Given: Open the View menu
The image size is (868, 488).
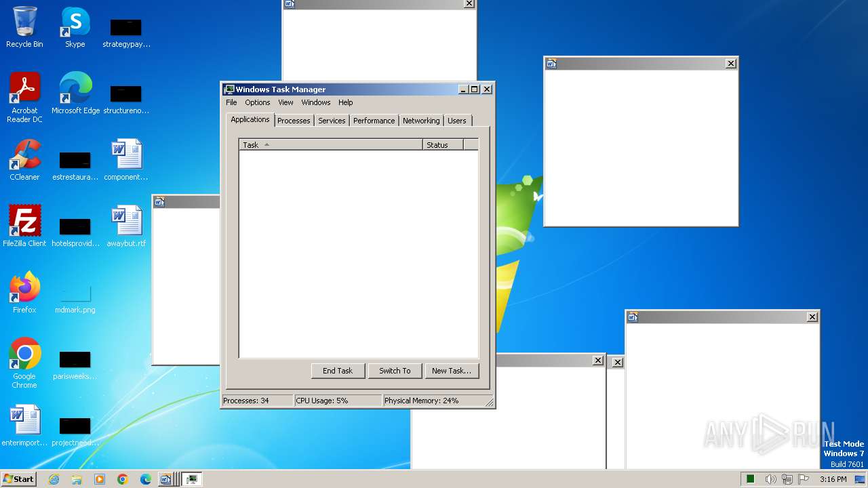Looking at the screenshot, I should pyautogui.click(x=285, y=102).
